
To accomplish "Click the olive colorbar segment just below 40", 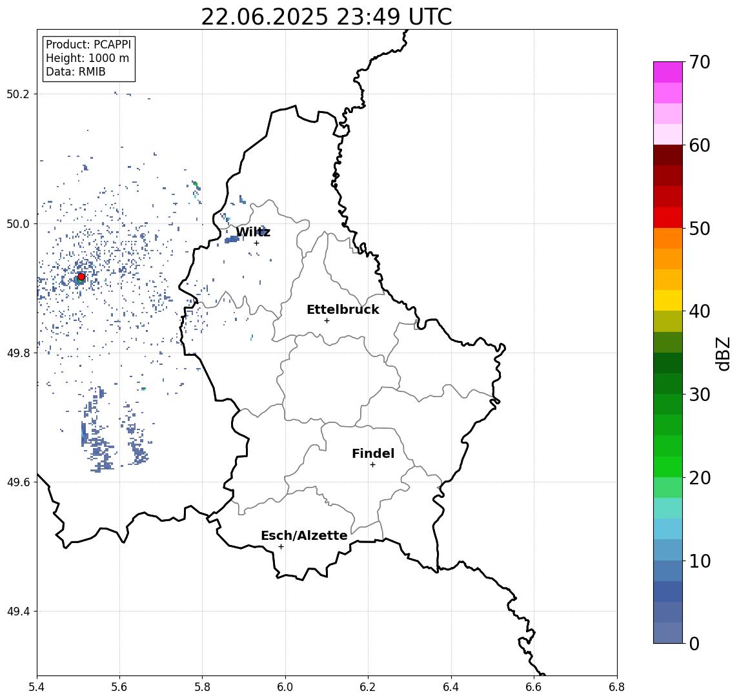I will pyautogui.click(x=668, y=321).
